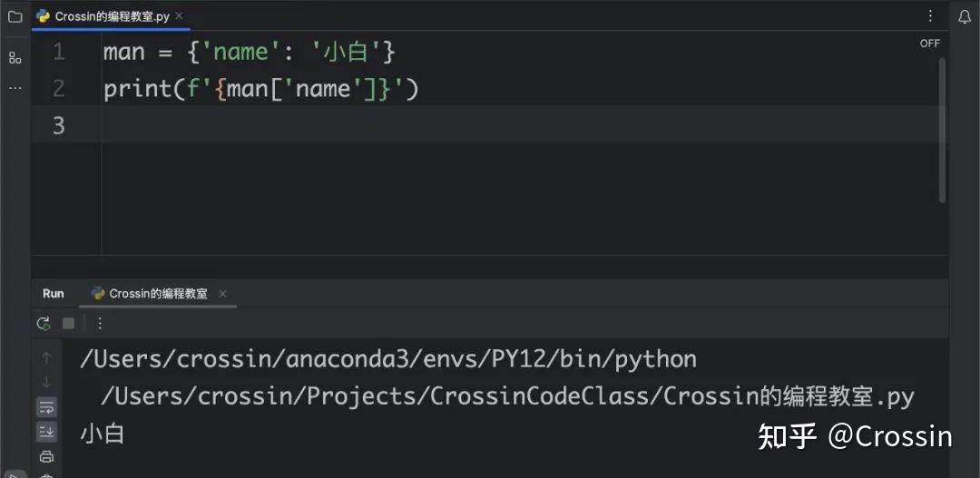Open the Structure tool window icon

tap(15, 58)
